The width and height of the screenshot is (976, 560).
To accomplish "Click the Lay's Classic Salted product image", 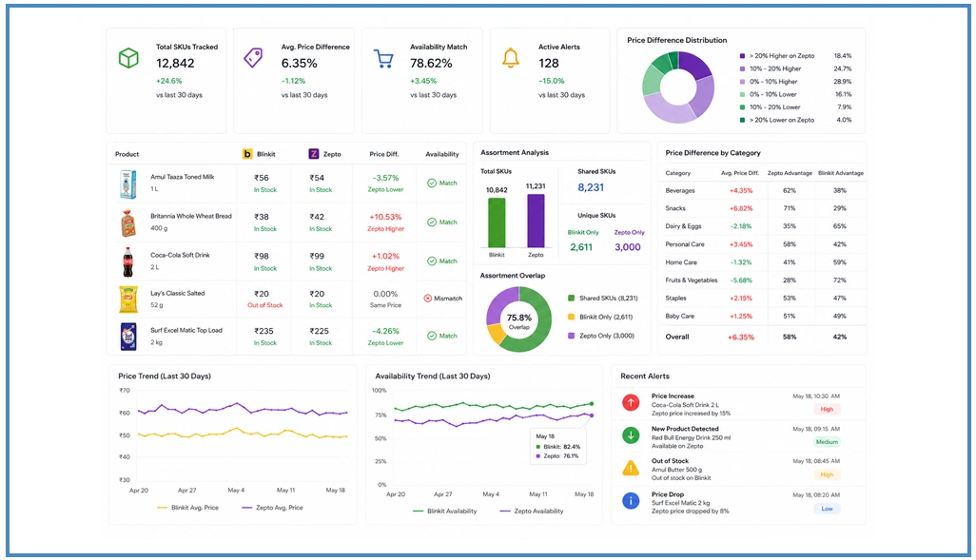I will coord(128,299).
